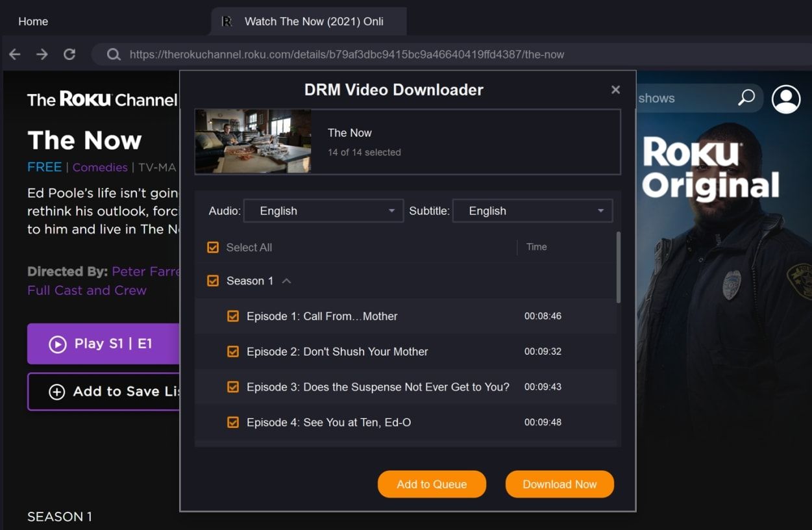This screenshot has height=530, width=812.
Task: Open the Roku Channel search magnifier
Action: [x=746, y=98]
